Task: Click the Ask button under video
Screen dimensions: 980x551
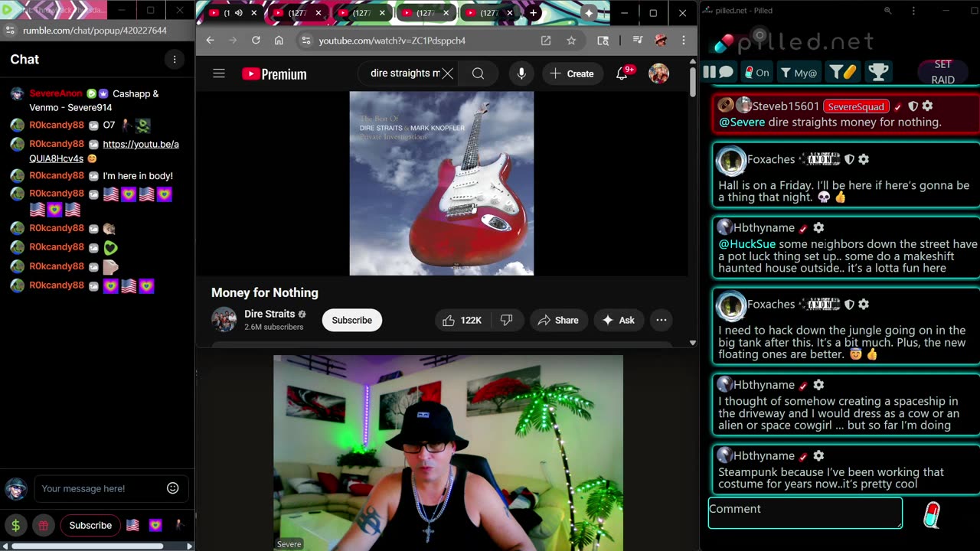Action: tap(619, 320)
